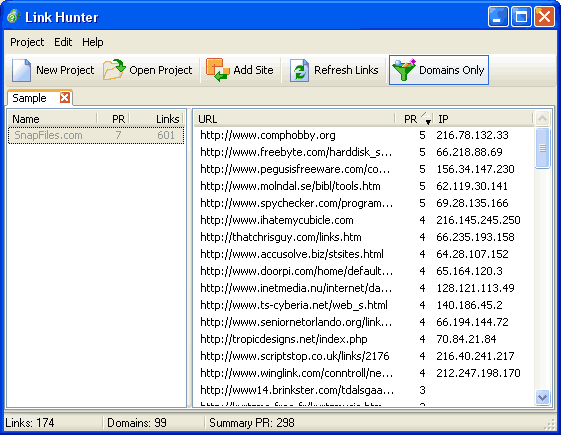Sort list by PR column sort arrow
561x435 pixels.
click(426, 118)
